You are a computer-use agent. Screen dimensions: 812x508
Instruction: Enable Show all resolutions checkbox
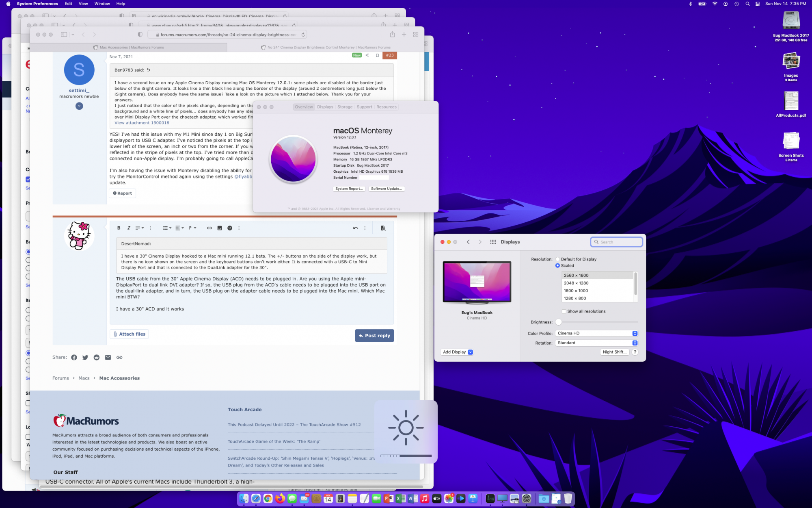point(564,311)
